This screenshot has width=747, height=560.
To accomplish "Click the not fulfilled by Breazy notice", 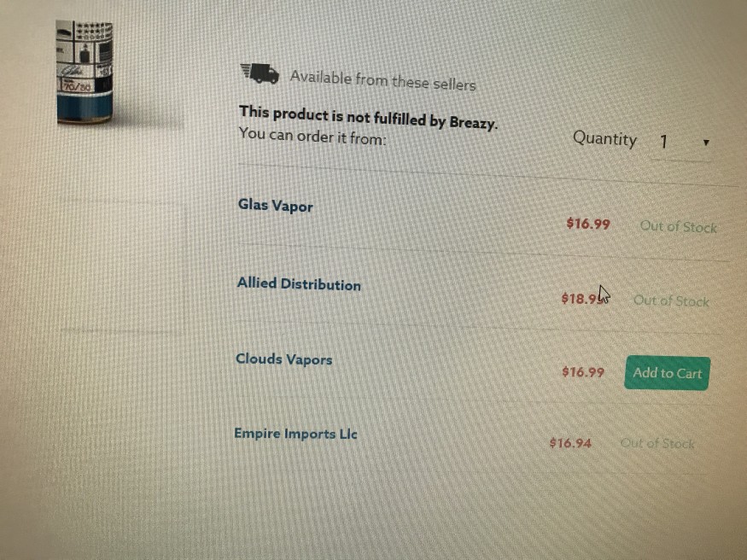I will point(368,117).
